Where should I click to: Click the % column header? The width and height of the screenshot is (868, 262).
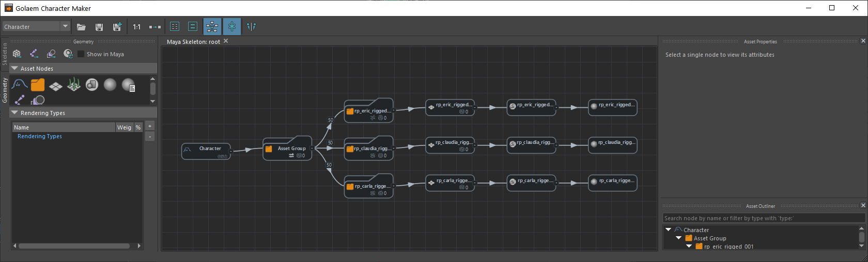138,127
